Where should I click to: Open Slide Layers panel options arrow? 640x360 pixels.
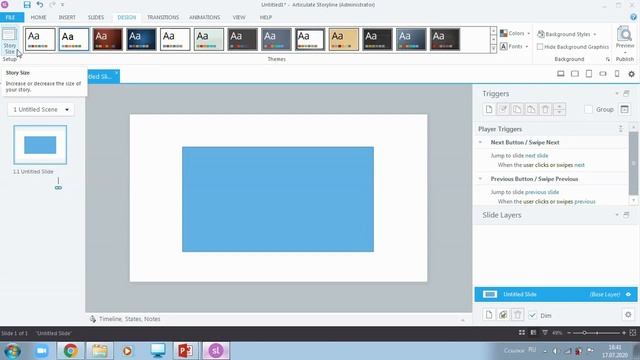coord(617,215)
